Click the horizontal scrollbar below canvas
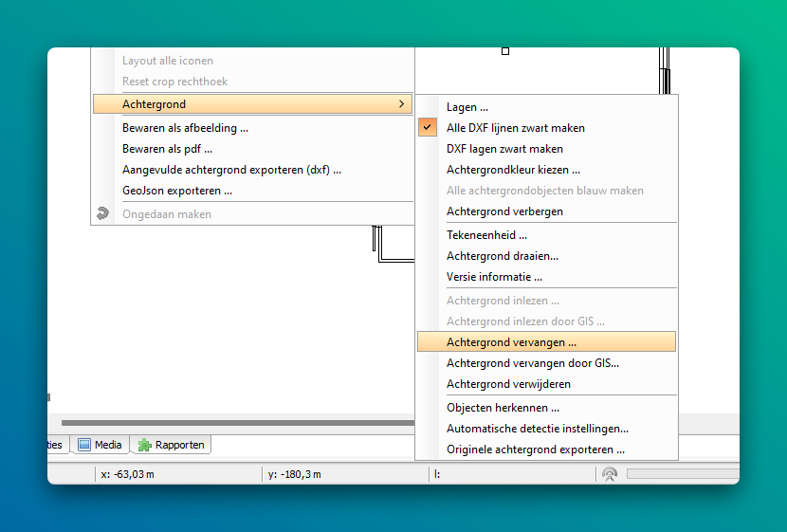 [237, 423]
